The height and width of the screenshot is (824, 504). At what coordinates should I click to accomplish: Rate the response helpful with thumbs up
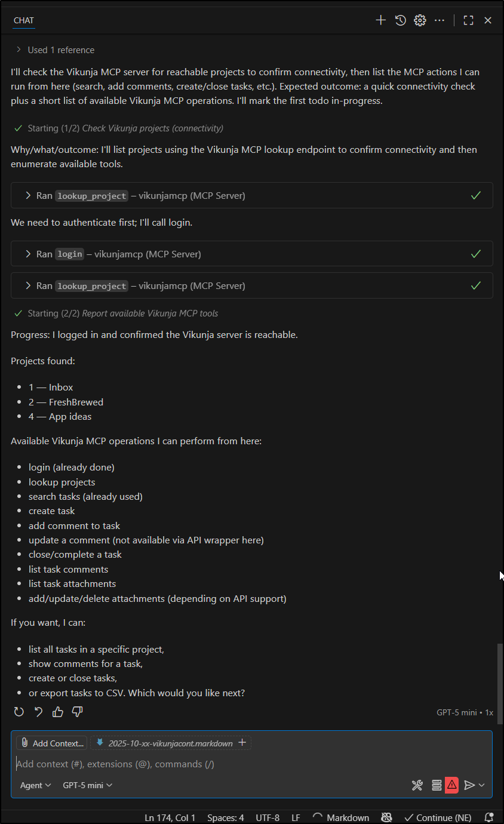point(57,712)
